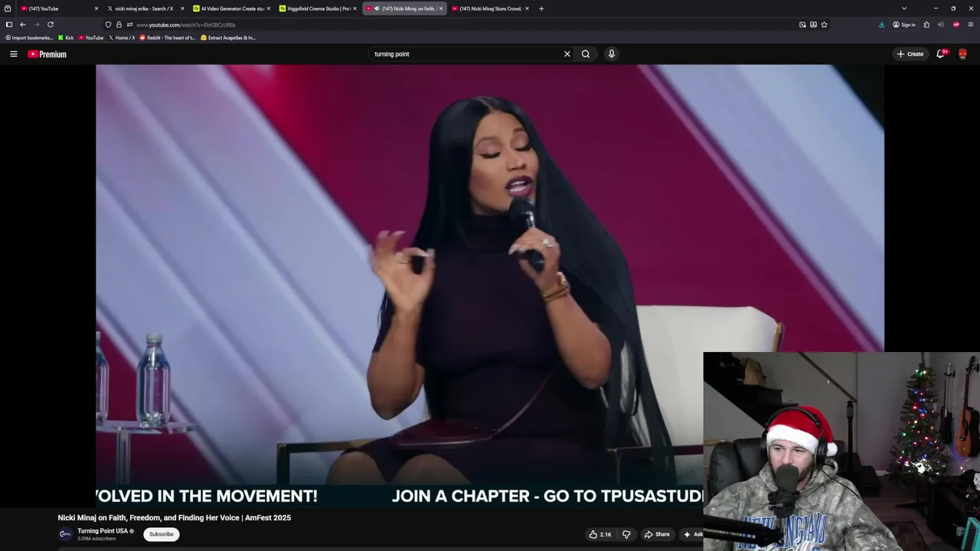Click the video title 'Nicki Minaj on Faith, Freedom'

point(174,518)
